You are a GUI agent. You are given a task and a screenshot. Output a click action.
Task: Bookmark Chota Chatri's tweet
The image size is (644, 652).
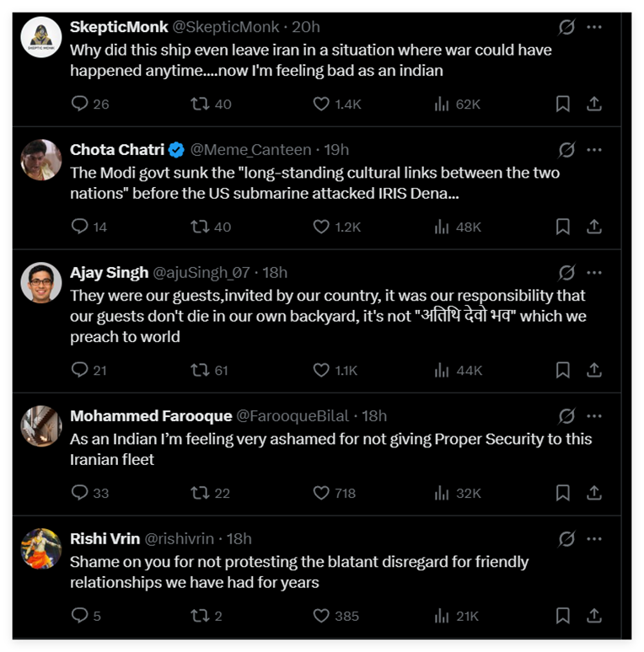(x=563, y=227)
